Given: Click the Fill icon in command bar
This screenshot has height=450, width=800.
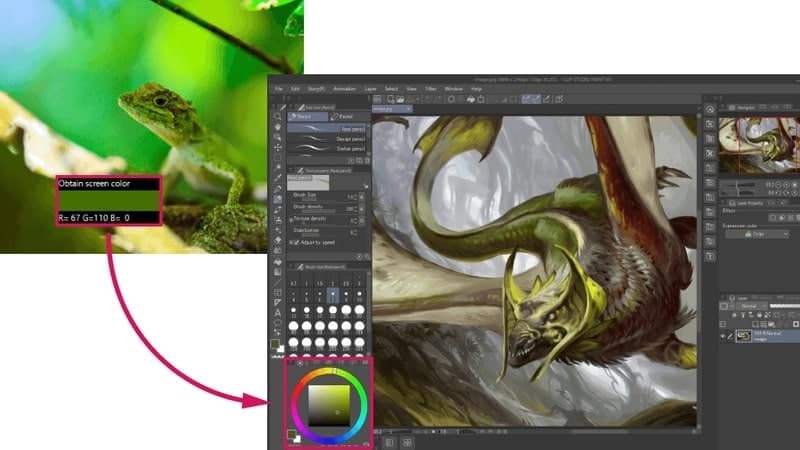Looking at the screenshot, I should coord(471,99).
